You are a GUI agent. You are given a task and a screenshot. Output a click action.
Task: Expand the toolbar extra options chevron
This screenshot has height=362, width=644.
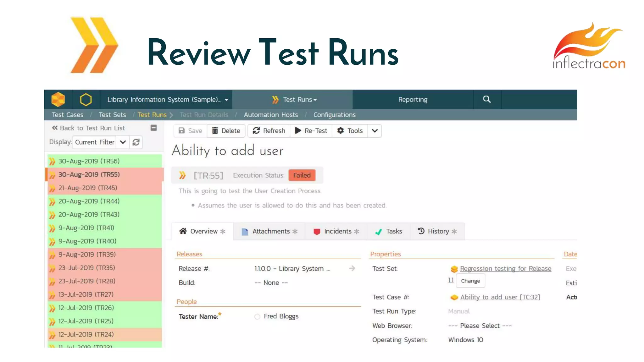[375, 131]
